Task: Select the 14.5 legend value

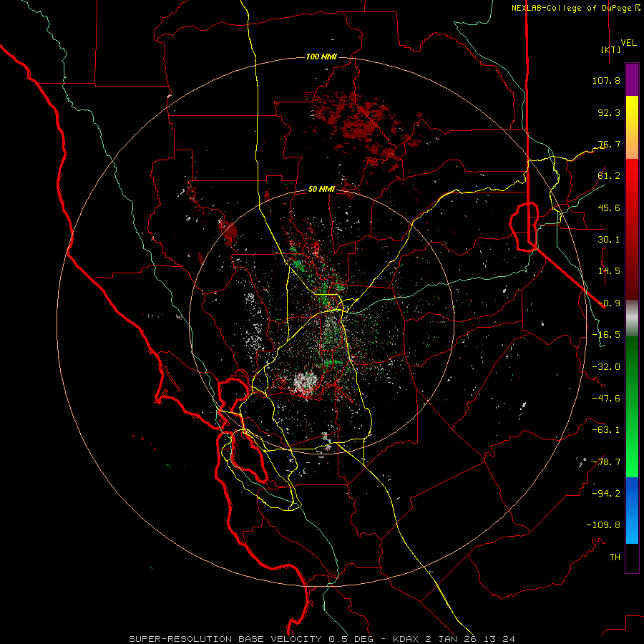Action: (609, 271)
